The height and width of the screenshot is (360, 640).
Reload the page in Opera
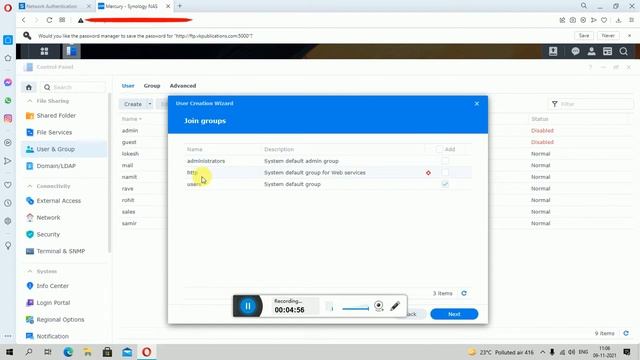pyautogui.click(x=49, y=20)
